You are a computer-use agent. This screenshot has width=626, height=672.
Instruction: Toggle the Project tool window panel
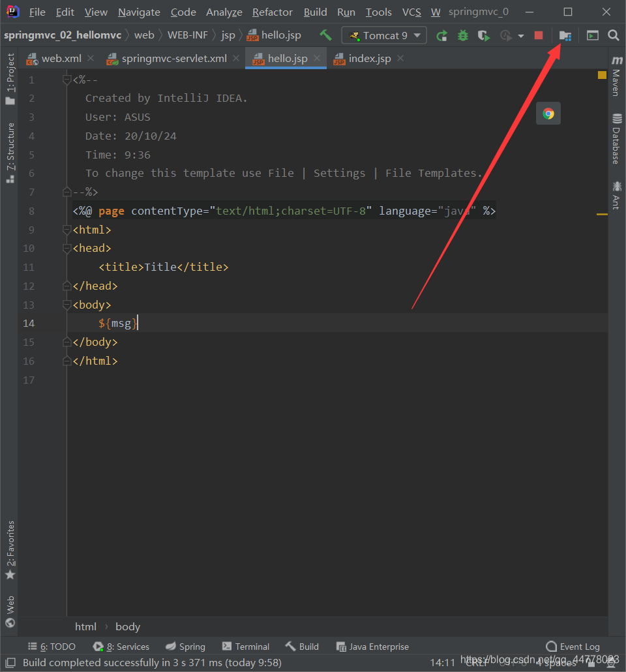click(x=10, y=79)
